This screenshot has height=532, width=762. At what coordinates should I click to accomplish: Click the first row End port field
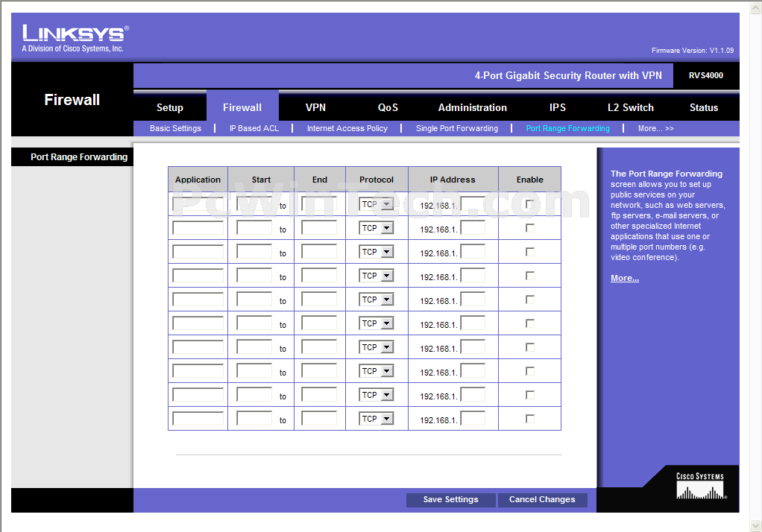coord(319,204)
